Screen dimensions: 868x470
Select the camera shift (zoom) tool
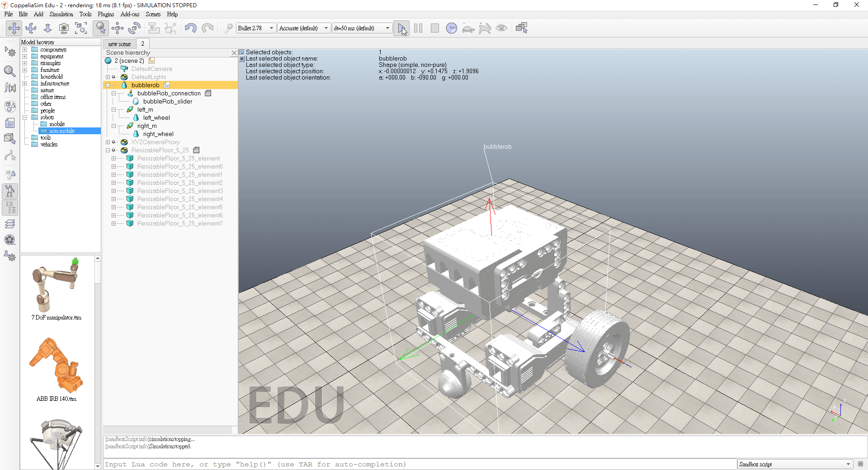click(47, 28)
